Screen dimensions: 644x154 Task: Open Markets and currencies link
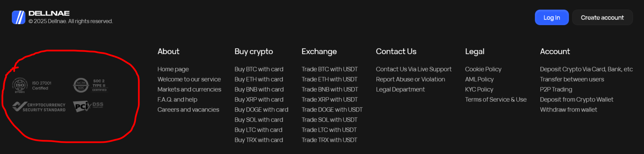tap(189, 89)
